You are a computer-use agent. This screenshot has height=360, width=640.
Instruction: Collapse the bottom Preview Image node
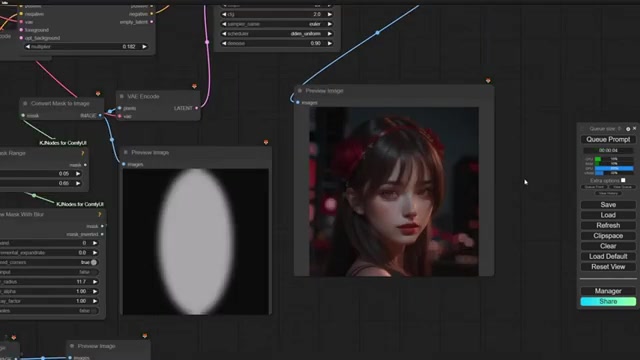(72, 346)
